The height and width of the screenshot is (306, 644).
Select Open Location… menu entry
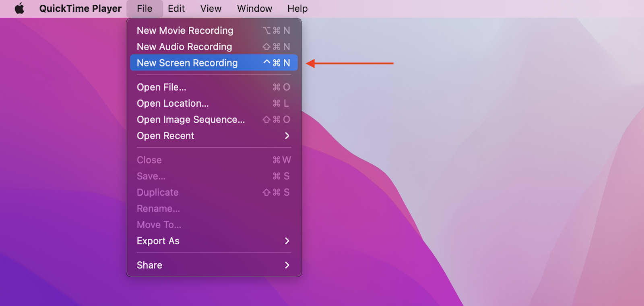(x=214, y=103)
